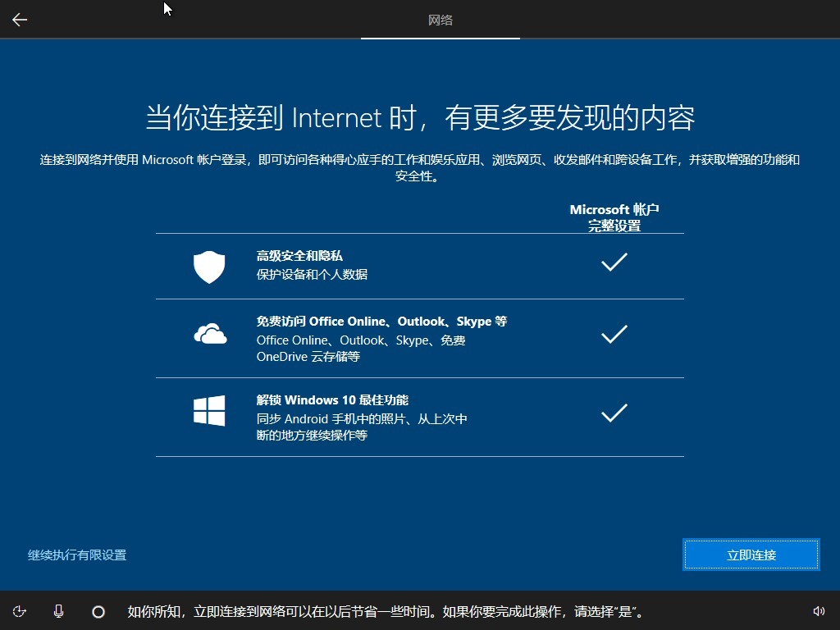
Task: Select the 高级安全和隐私 heading text
Action: [299, 256]
